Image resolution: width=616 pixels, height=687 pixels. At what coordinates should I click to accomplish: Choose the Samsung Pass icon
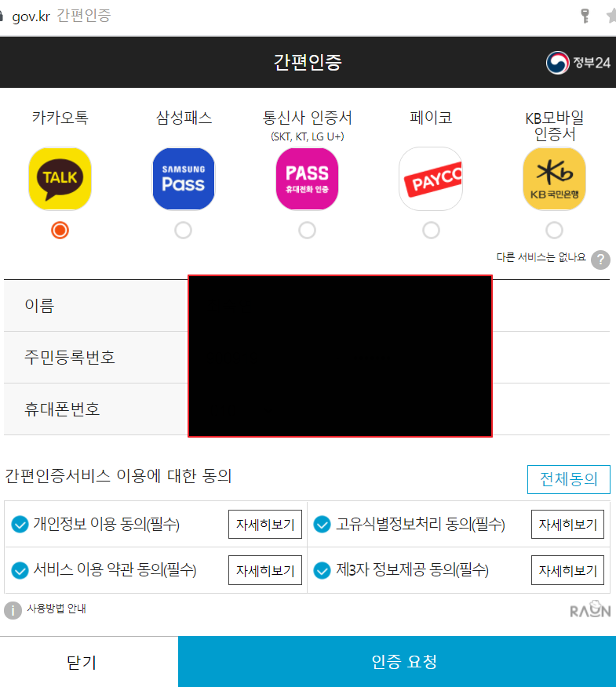click(184, 179)
